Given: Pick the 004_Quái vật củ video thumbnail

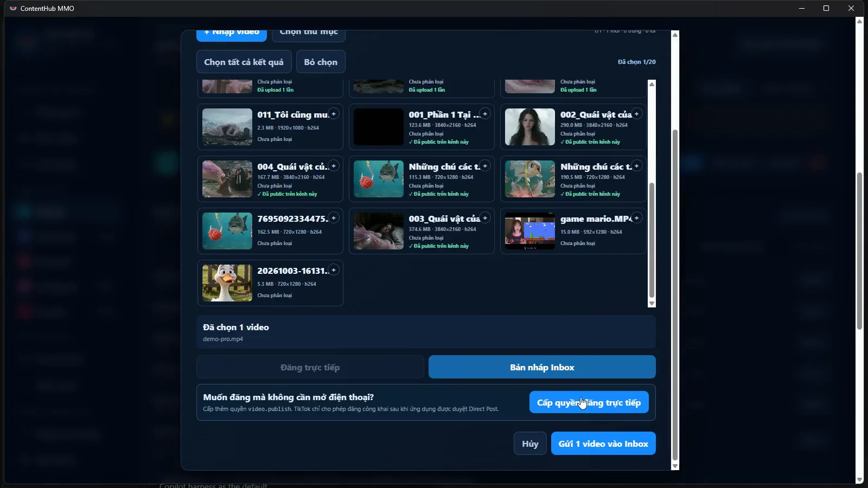Looking at the screenshot, I should click(227, 179).
